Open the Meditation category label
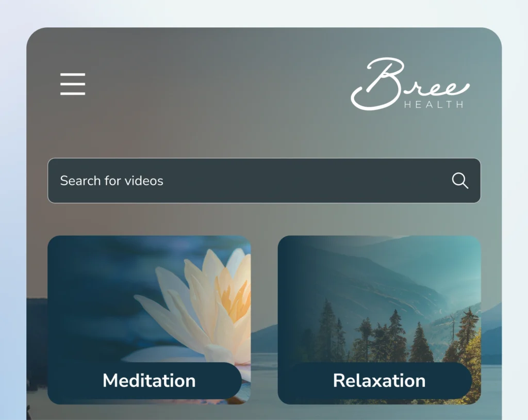The height and width of the screenshot is (420, 528). coord(149,381)
